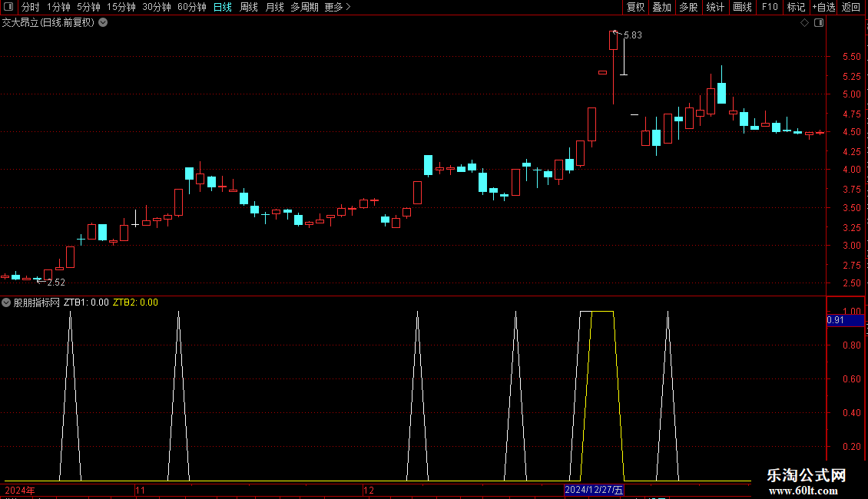Viewport: 868px width, 499px height.
Task: Click the ZTB1: 0.00 indicator value
Action: click(x=86, y=302)
